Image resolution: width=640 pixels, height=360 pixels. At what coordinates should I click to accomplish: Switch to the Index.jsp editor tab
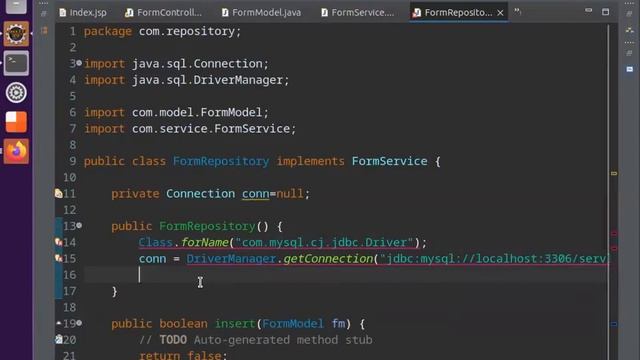click(83, 13)
